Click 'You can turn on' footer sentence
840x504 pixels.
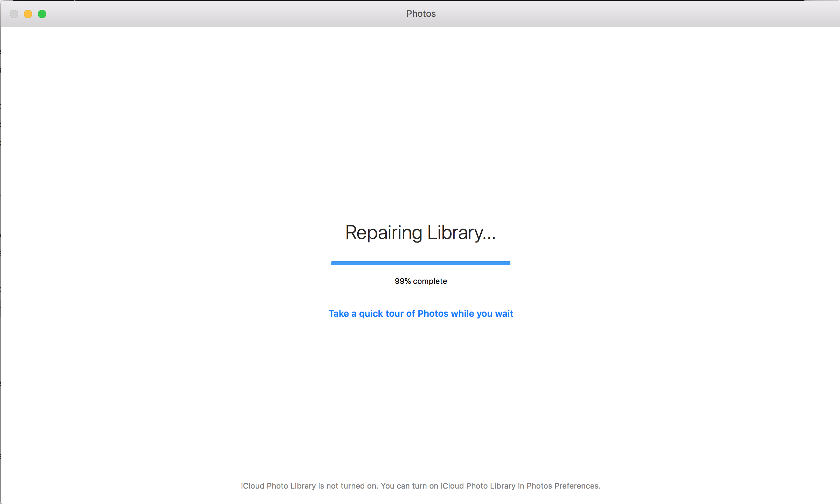(409, 486)
